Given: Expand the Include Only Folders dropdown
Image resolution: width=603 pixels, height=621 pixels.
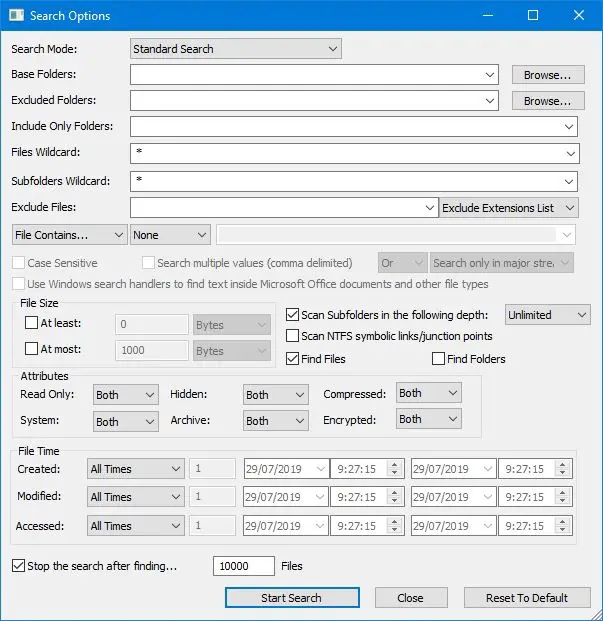Looking at the screenshot, I should [569, 127].
